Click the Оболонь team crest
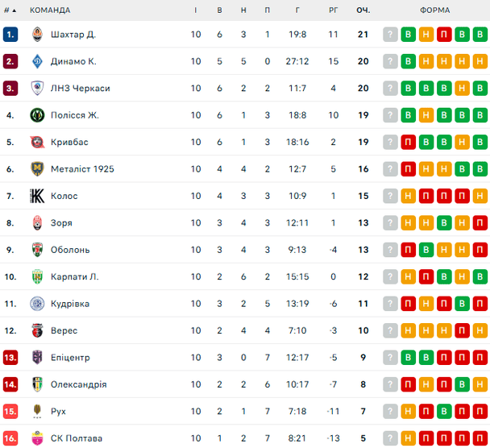 37,250
